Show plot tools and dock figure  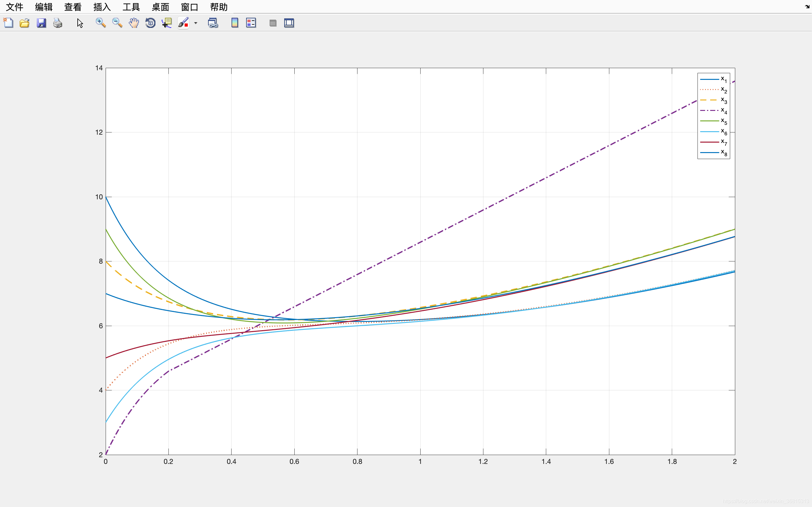tap(289, 23)
